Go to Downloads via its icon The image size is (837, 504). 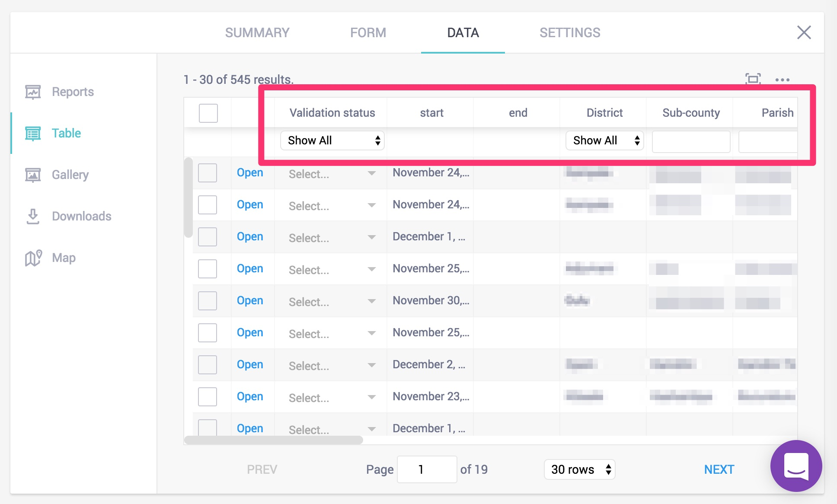pos(33,216)
